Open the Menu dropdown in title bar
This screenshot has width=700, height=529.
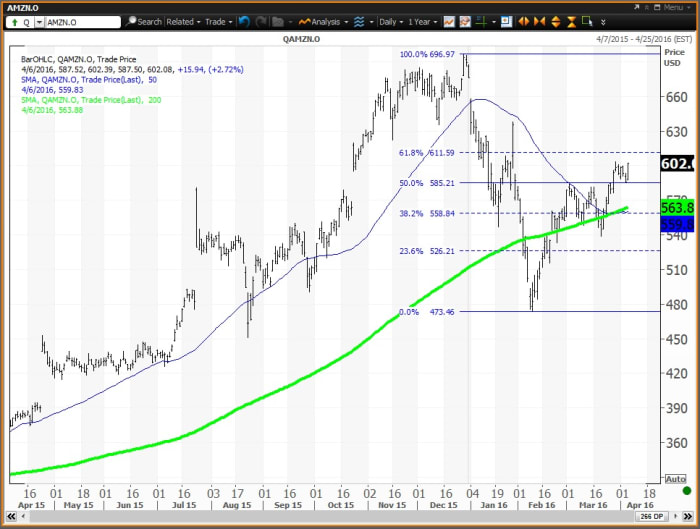pos(677,8)
